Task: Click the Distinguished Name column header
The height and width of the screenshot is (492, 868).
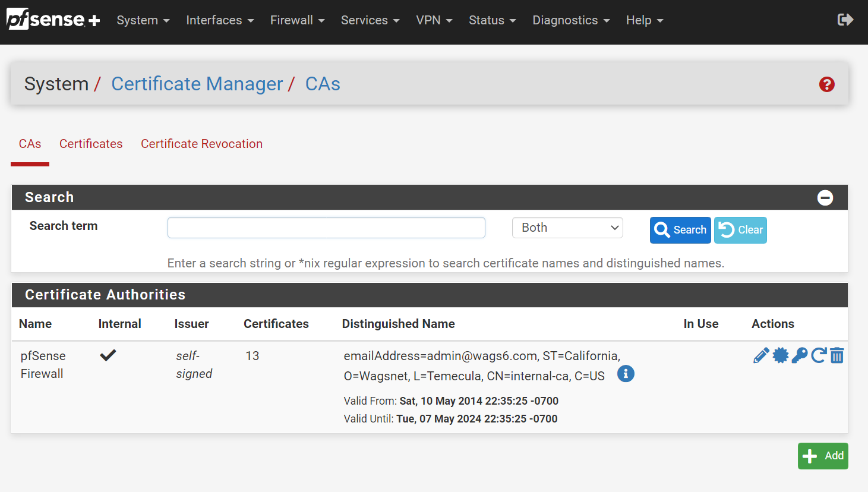Action: (x=398, y=324)
